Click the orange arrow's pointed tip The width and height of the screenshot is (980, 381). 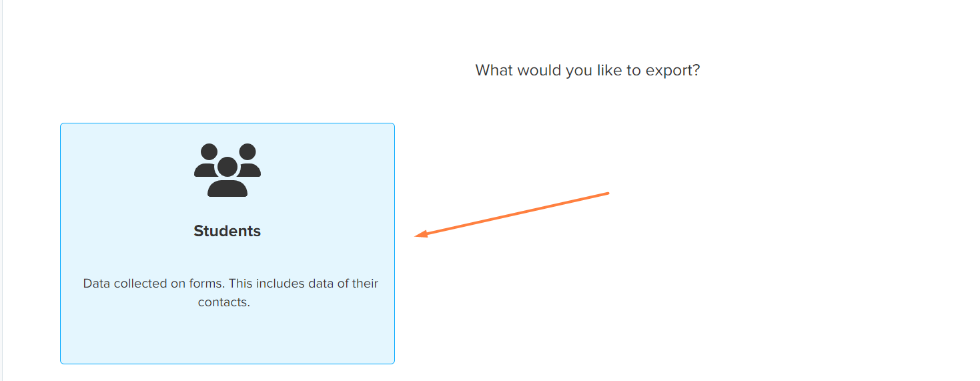tap(418, 235)
